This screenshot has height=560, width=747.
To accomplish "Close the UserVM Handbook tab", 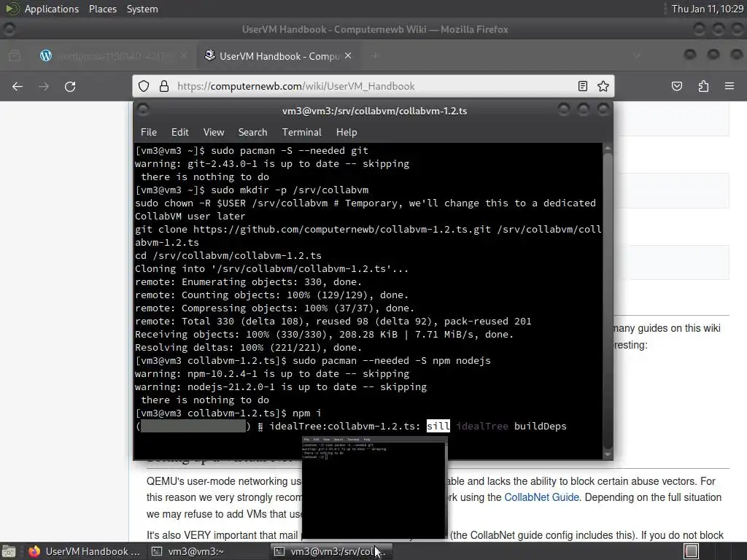I will (x=348, y=55).
